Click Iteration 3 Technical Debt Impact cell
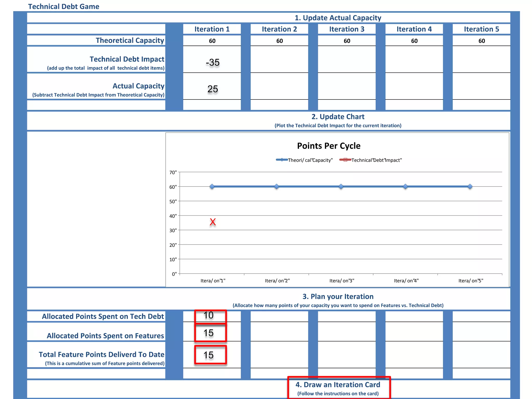This screenshot has height=399, width=532. click(x=347, y=59)
